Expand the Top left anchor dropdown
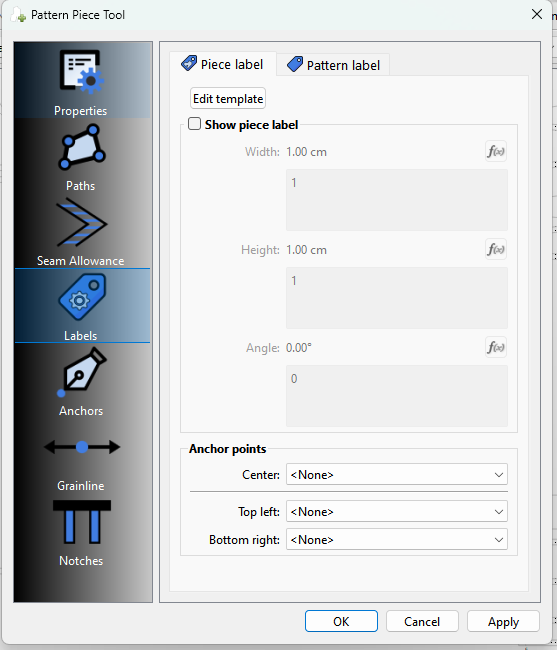Image resolution: width=557 pixels, height=650 pixels. 397,512
